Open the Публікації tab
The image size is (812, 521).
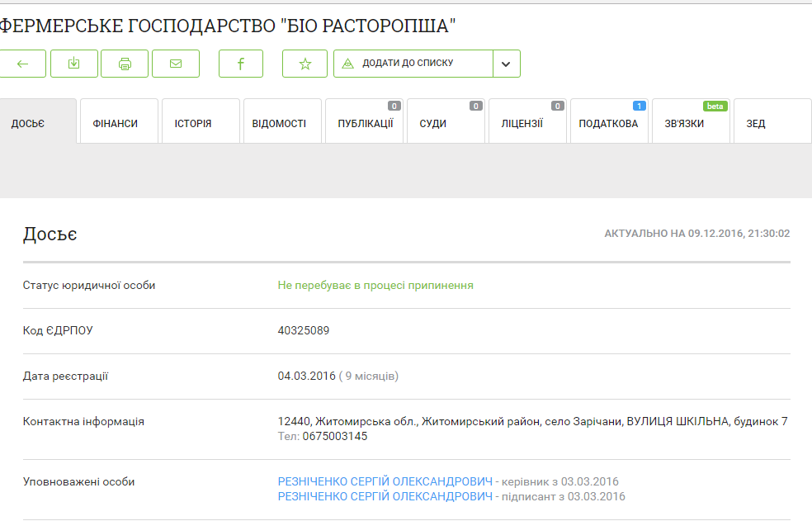(x=364, y=123)
